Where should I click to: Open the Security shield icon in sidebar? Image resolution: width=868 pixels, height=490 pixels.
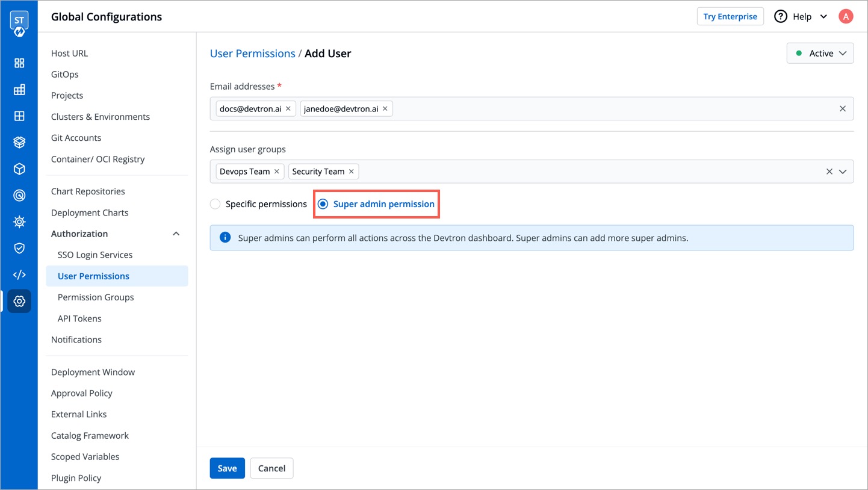[19, 248]
